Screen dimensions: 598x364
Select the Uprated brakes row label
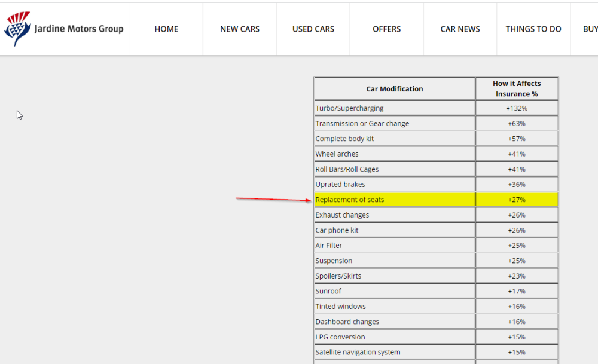click(340, 185)
